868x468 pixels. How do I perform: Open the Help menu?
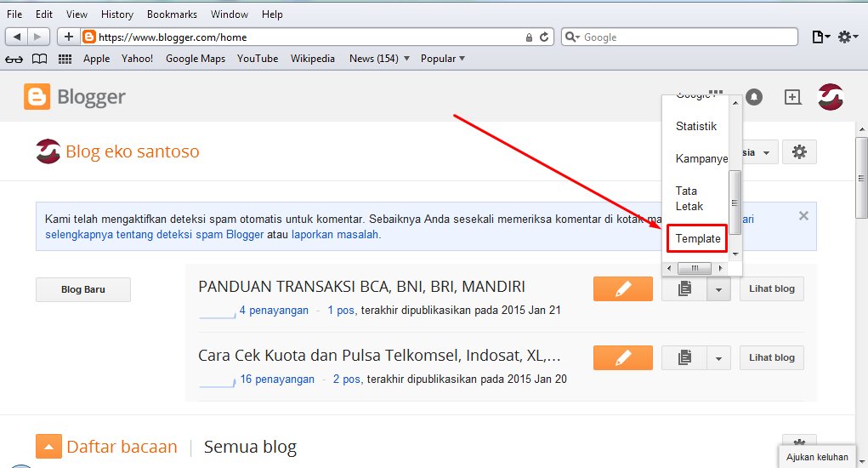(272, 14)
